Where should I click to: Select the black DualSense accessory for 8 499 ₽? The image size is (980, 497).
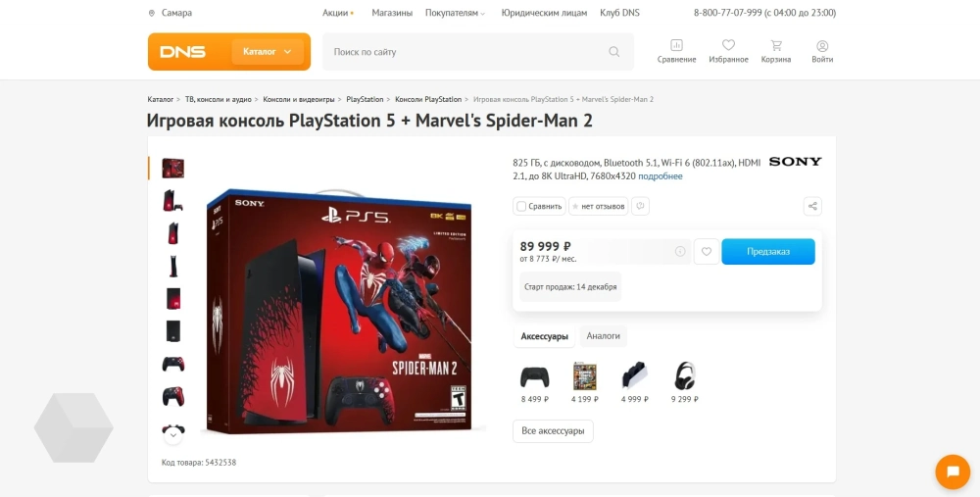tap(534, 382)
